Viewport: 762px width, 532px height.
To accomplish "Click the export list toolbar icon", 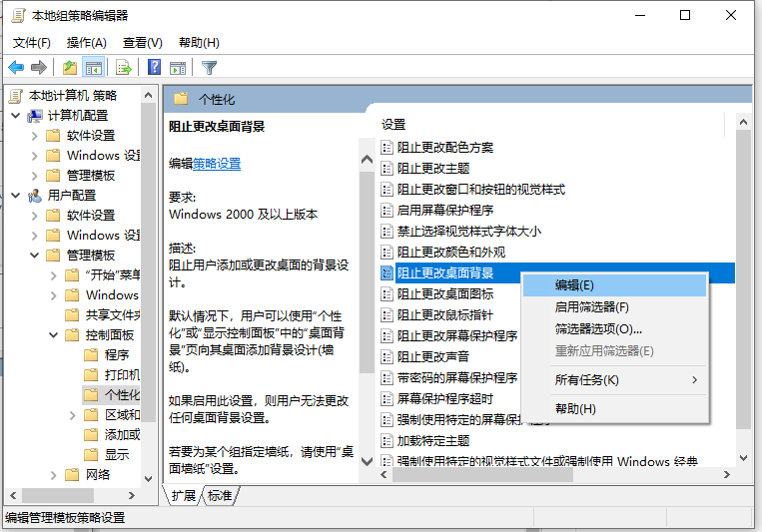I will 124,68.
